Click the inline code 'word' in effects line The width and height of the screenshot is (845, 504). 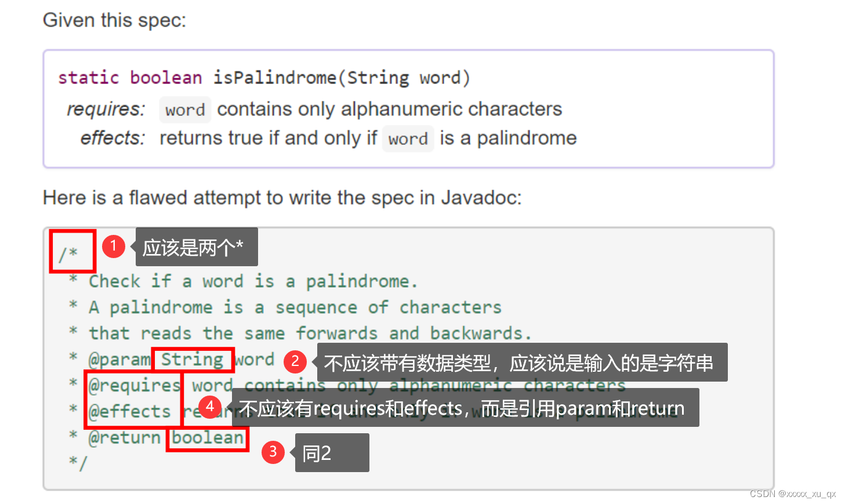408,139
